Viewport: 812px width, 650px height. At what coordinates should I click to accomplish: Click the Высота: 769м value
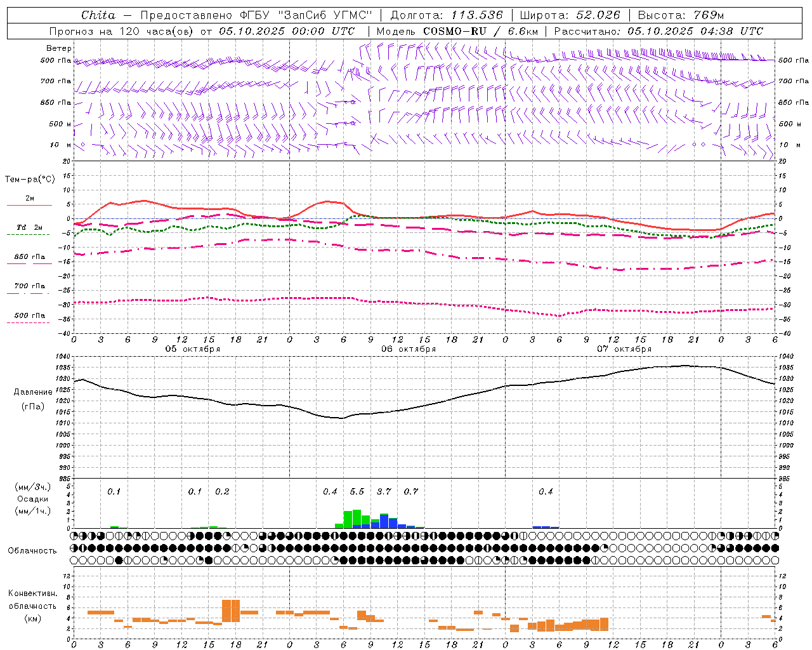pos(681,15)
